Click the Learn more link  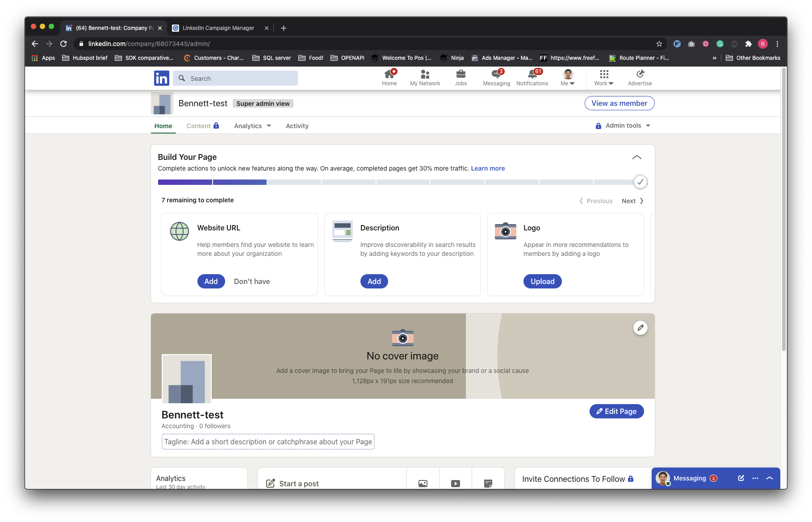click(x=488, y=168)
